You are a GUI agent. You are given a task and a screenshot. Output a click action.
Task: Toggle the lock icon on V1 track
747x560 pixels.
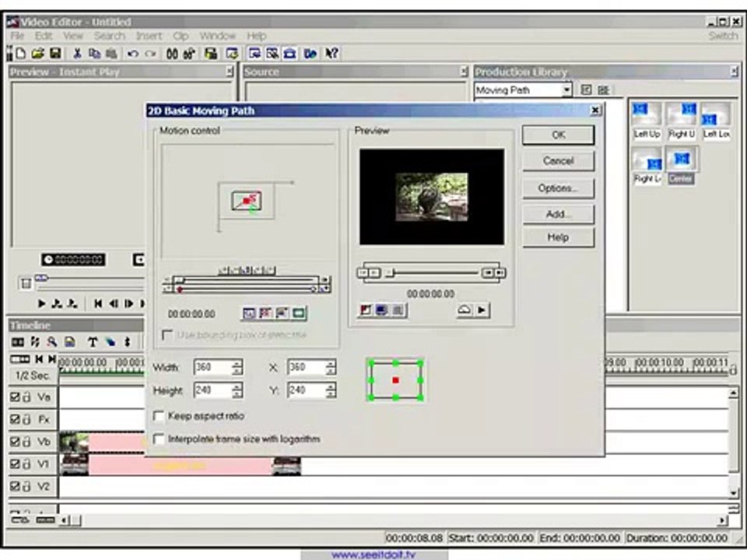(x=27, y=464)
